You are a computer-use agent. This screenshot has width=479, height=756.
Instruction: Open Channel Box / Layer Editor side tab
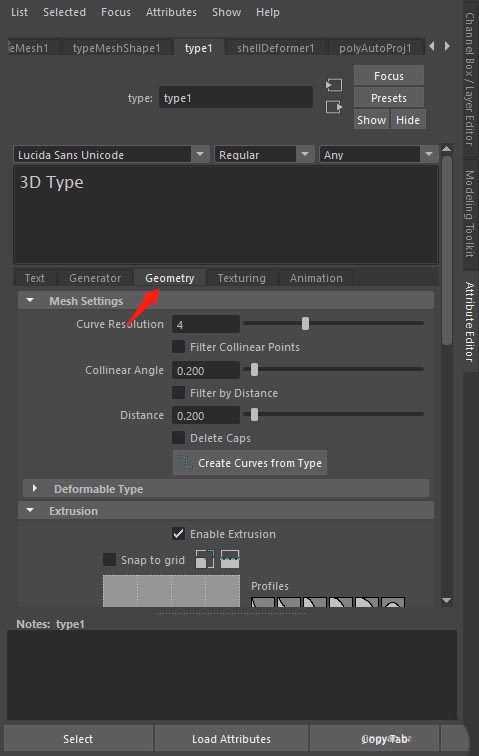tap(470, 79)
